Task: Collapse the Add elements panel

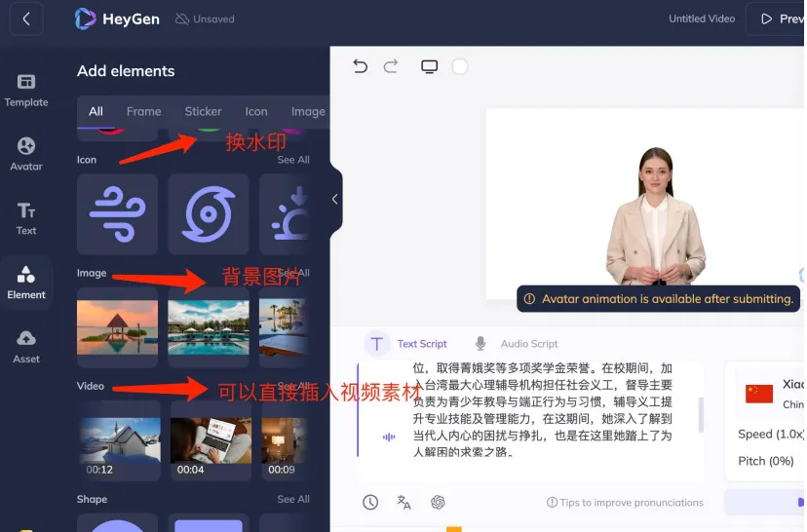Action: point(335,199)
